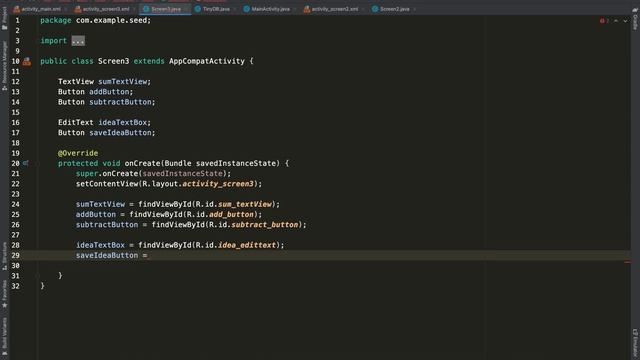Image resolution: width=640 pixels, height=360 pixels.
Task: Go to previous highlighted error arrow
Action: click(x=616, y=20)
